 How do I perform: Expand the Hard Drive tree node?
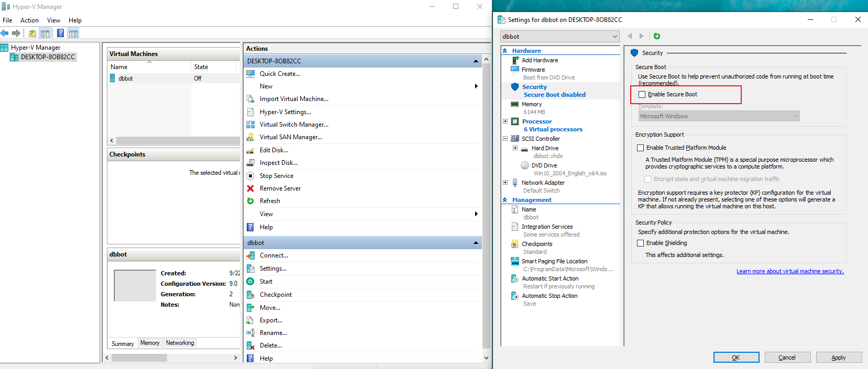515,148
